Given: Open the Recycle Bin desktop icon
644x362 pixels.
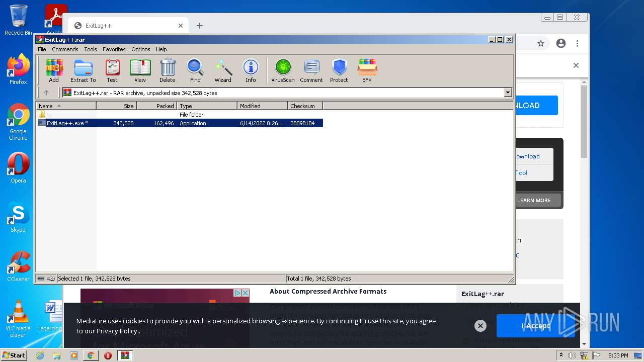Looking at the screenshot, I should coord(18,20).
